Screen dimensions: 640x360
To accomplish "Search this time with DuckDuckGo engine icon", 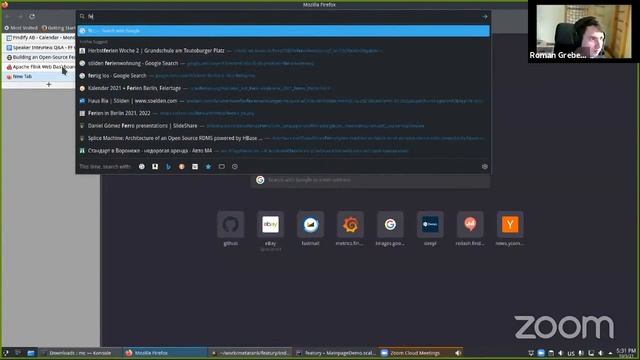I will point(182,167).
